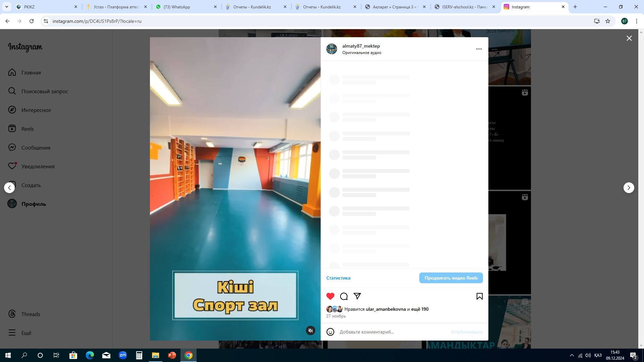The image size is (644, 362).
Task: Open the Windows Start menu
Action: tap(8, 355)
